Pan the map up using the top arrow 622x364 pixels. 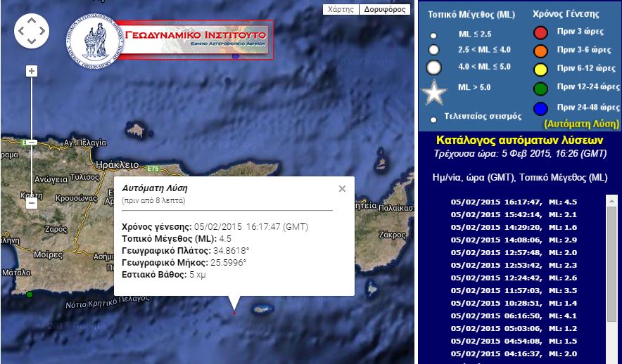pos(32,21)
